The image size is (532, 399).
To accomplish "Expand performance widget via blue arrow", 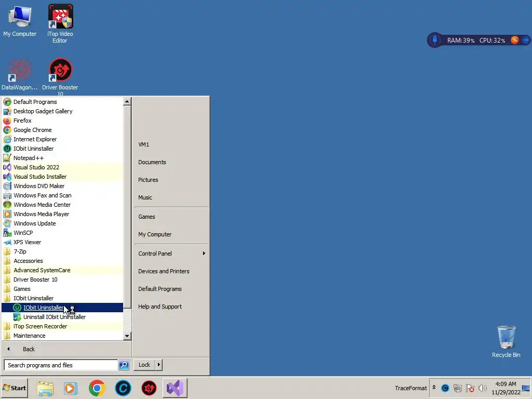I will (526, 40).
